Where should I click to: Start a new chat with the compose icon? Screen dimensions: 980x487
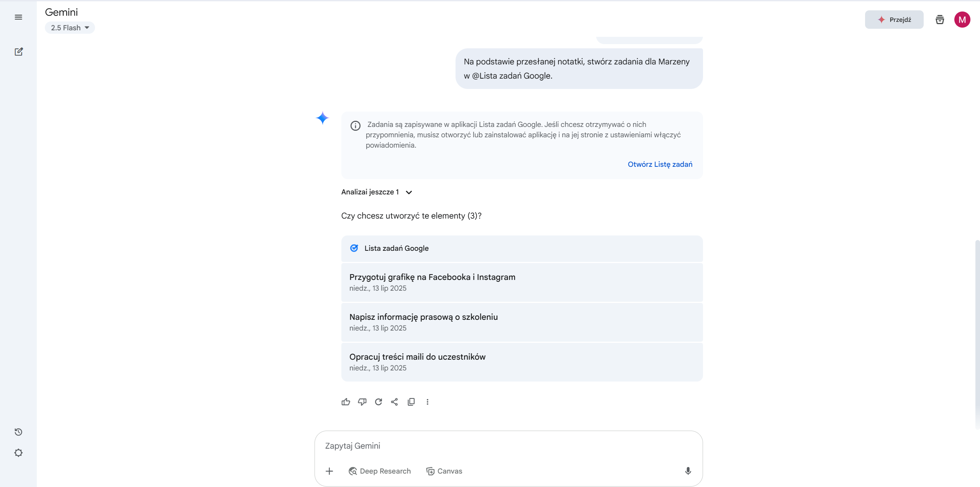pyautogui.click(x=18, y=52)
